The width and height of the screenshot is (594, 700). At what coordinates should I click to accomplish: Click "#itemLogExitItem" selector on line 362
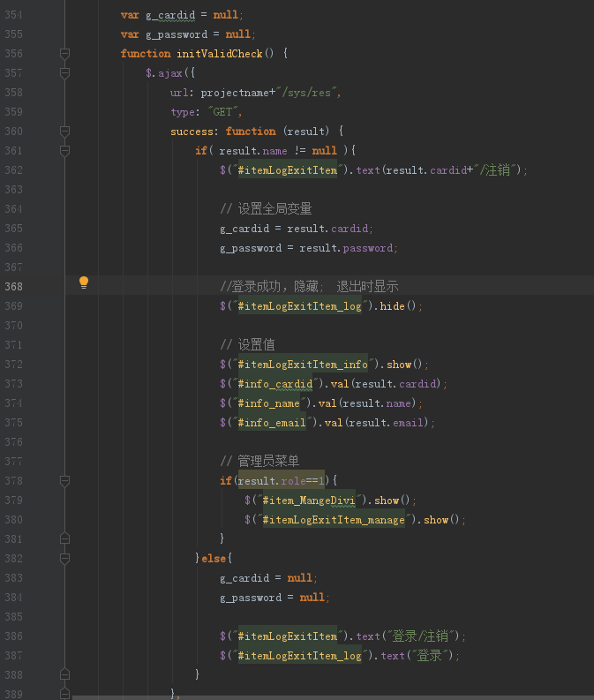288,170
